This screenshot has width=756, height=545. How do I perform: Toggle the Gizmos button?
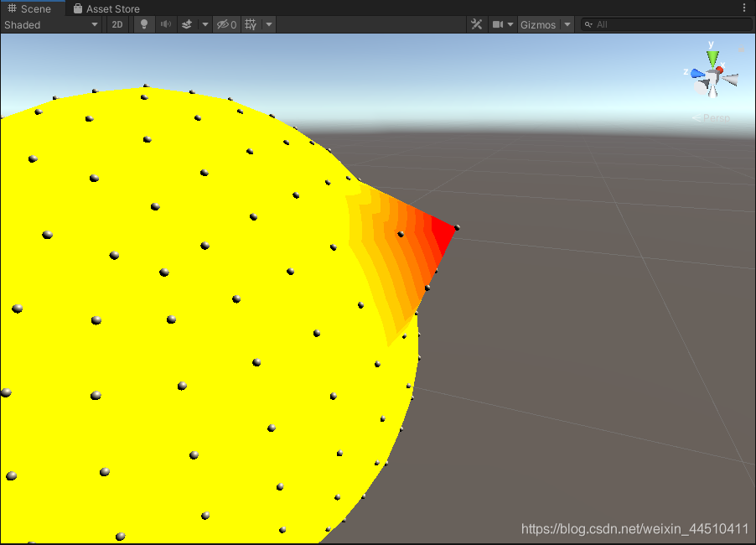click(538, 24)
